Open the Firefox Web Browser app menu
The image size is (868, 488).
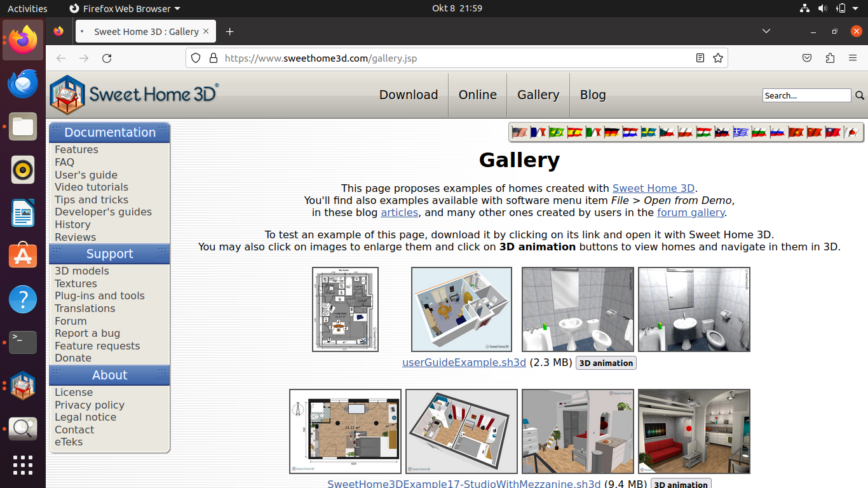coord(125,8)
